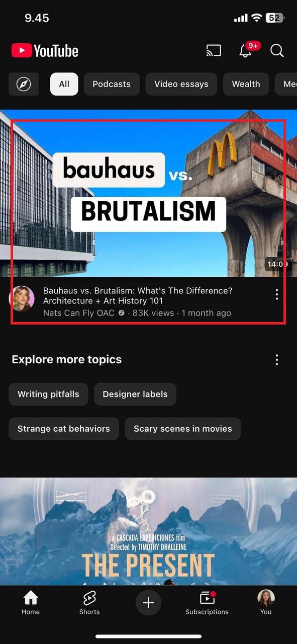Open the You profile tab
The width and height of the screenshot is (297, 644).
tap(266, 603)
